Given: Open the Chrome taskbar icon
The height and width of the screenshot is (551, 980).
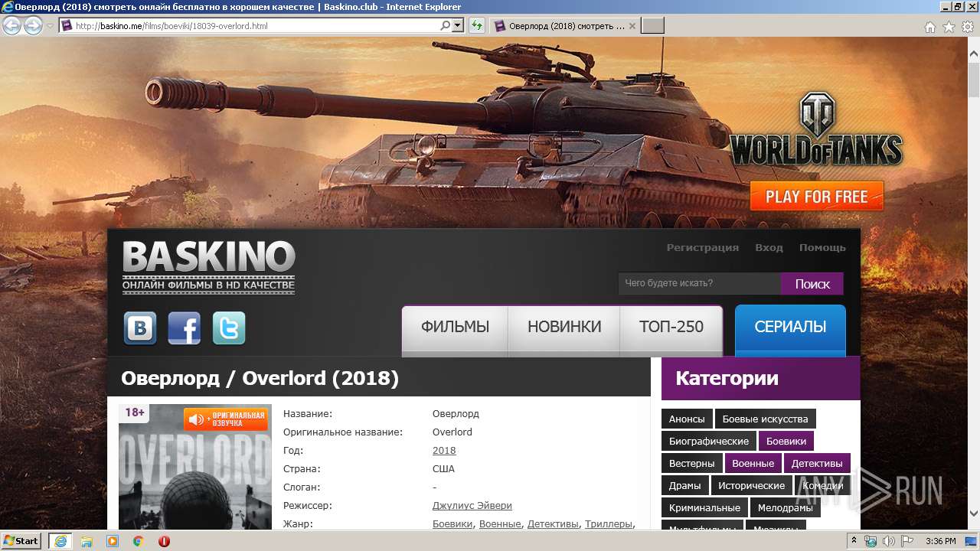Looking at the screenshot, I should pos(138,541).
